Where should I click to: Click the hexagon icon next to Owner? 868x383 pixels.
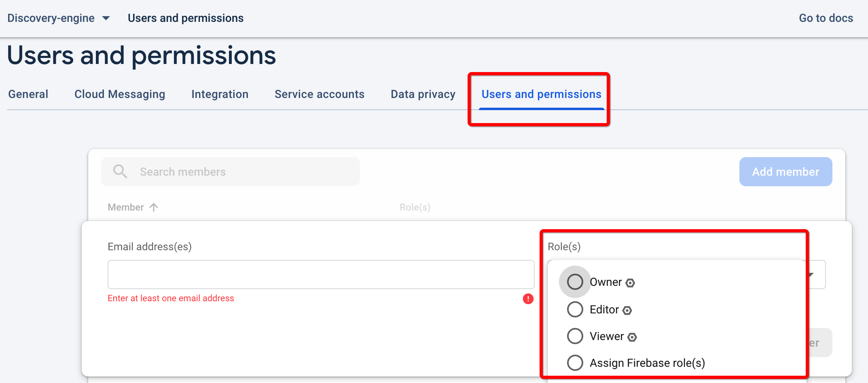coord(630,283)
